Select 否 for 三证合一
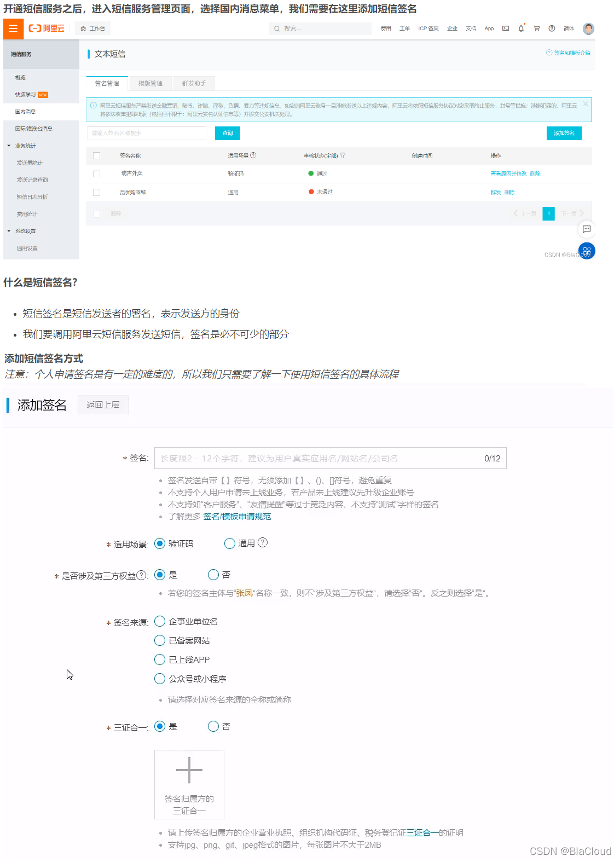 213,726
